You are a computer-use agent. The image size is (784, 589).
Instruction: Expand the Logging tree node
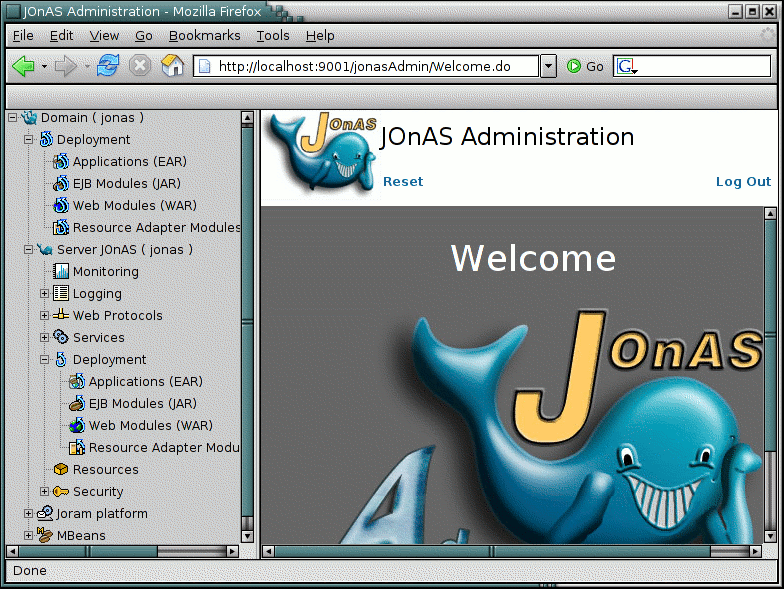(x=44, y=294)
